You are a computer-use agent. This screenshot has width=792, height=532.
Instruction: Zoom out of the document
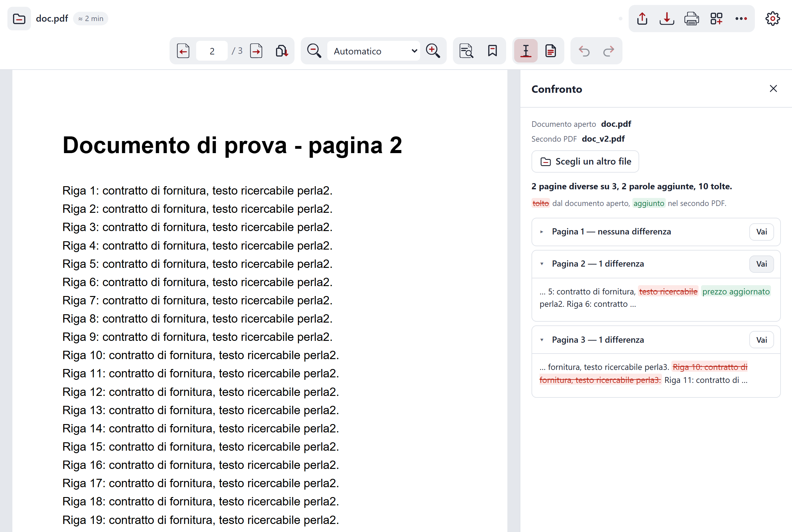coord(314,51)
